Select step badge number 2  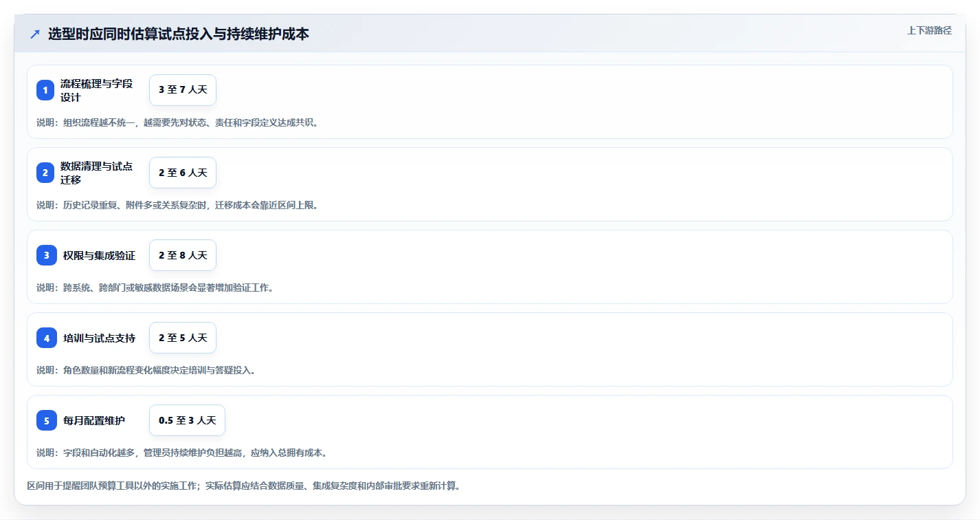tap(45, 173)
